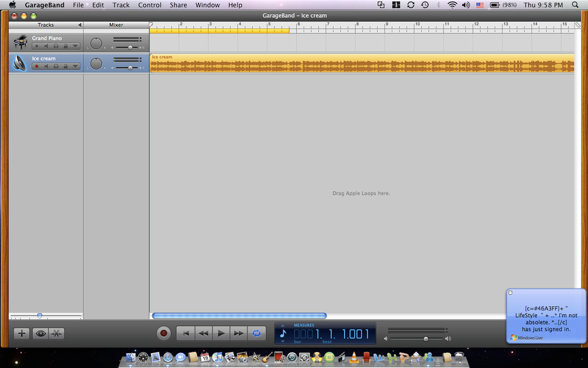Image resolution: width=588 pixels, height=368 pixels.
Task: Click the battery status icon
Action: 494,5
